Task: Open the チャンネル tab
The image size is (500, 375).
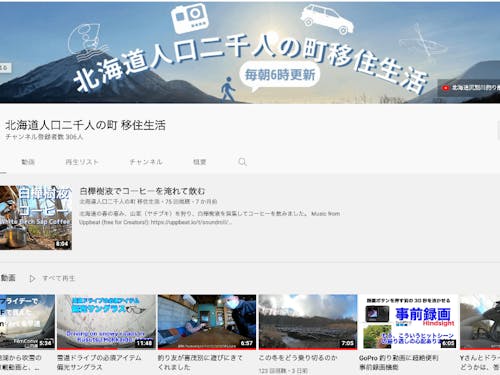Action: (146, 162)
